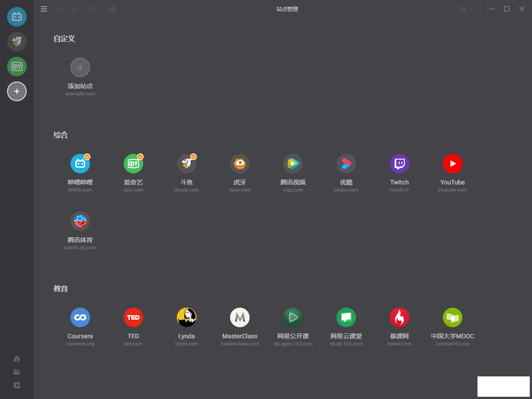This screenshot has width=532, height=399.
Task: Click the download icon in toolbar
Action: pos(113,9)
